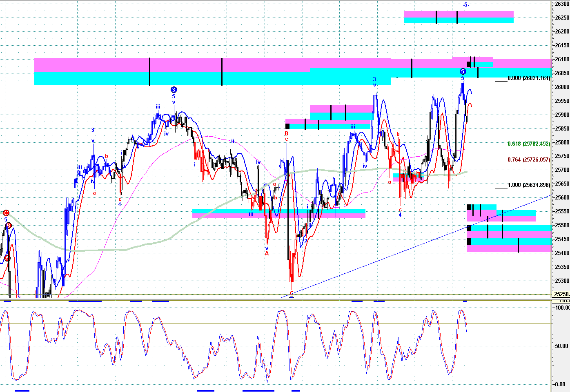570x392 pixels.
Task: Click the 25800 price axis label
Action: point(562,142)
